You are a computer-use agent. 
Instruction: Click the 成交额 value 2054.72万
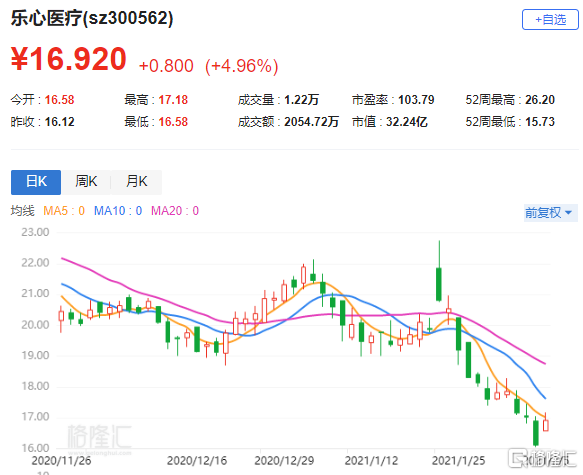[x=312, y=122]
